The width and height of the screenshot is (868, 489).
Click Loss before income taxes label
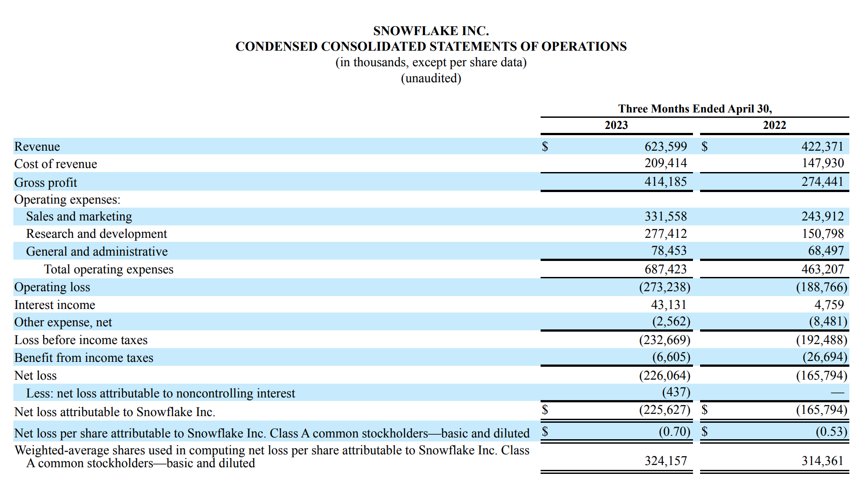[81, 340]
